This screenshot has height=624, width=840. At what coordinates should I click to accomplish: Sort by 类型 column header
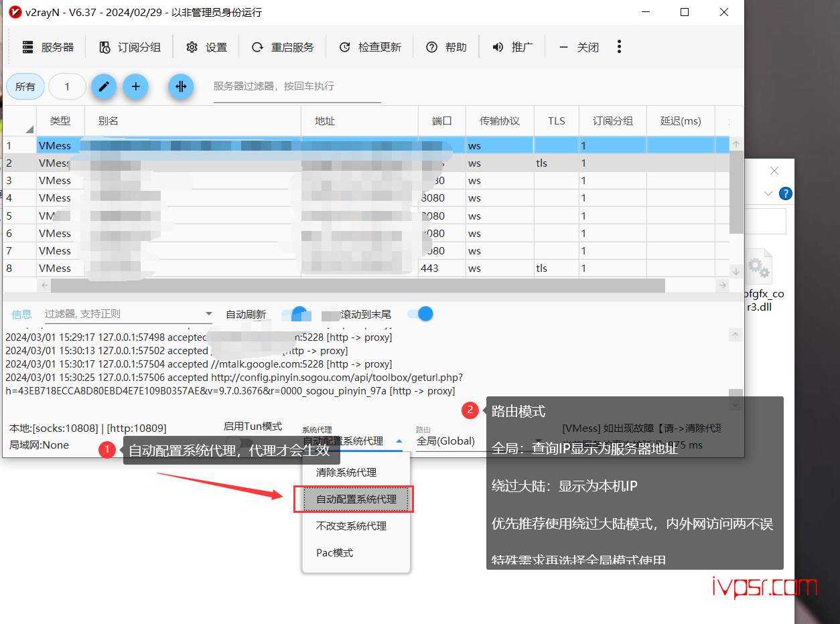(60, 121)
